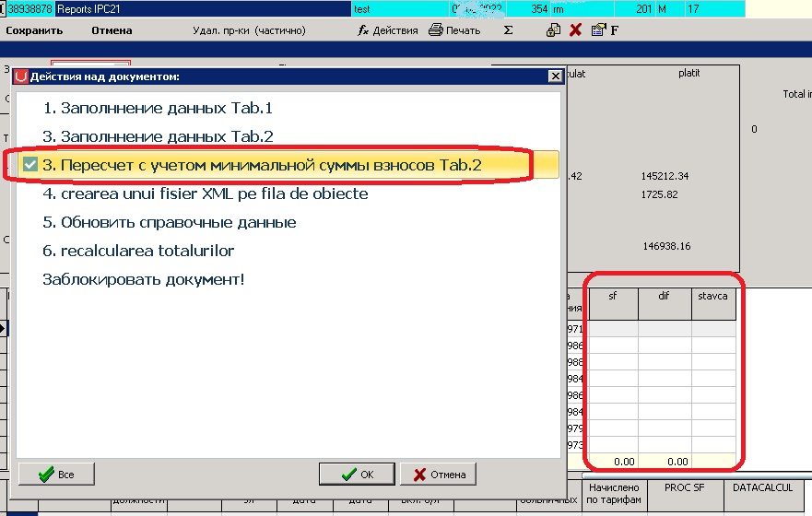812x516 pixels.
Task: Click the Начислено по тарифам column header
Action: [x=614, y=494]
